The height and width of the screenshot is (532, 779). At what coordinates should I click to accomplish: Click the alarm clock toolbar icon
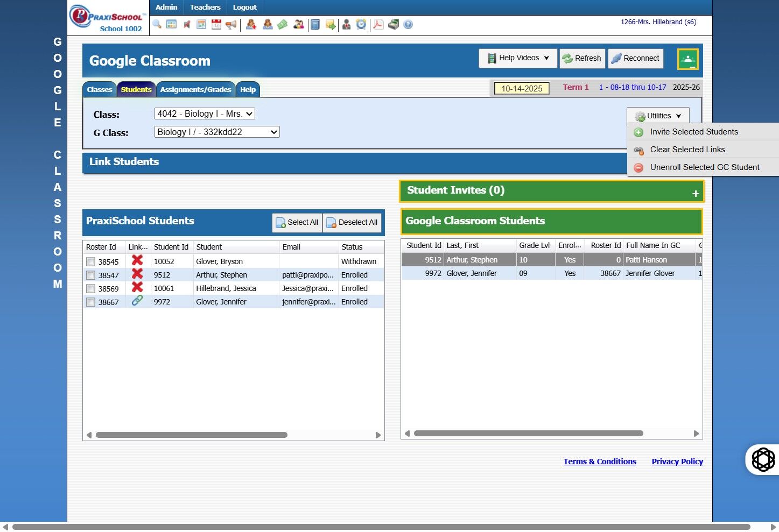pos(361,24)
